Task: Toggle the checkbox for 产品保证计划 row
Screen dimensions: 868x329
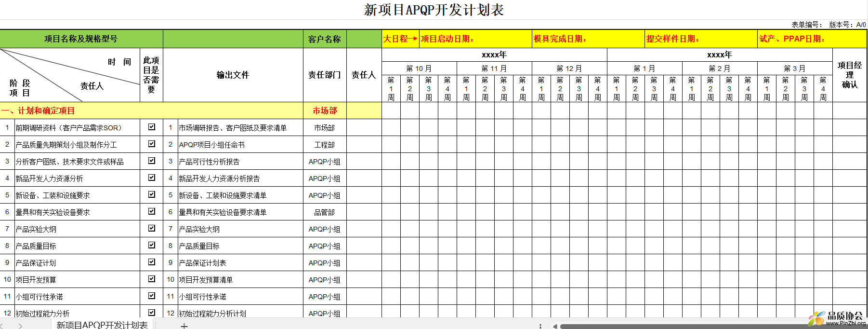Action: (152, 262)
